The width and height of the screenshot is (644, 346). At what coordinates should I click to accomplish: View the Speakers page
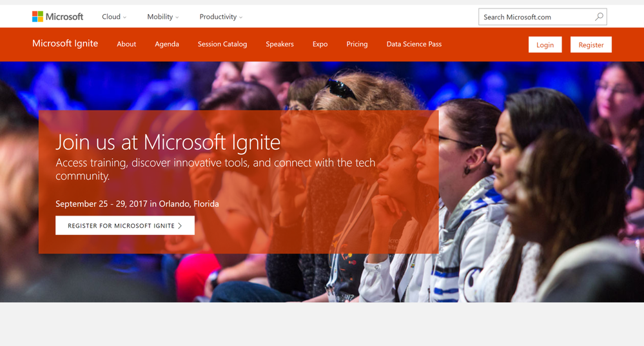coord(280,44)
